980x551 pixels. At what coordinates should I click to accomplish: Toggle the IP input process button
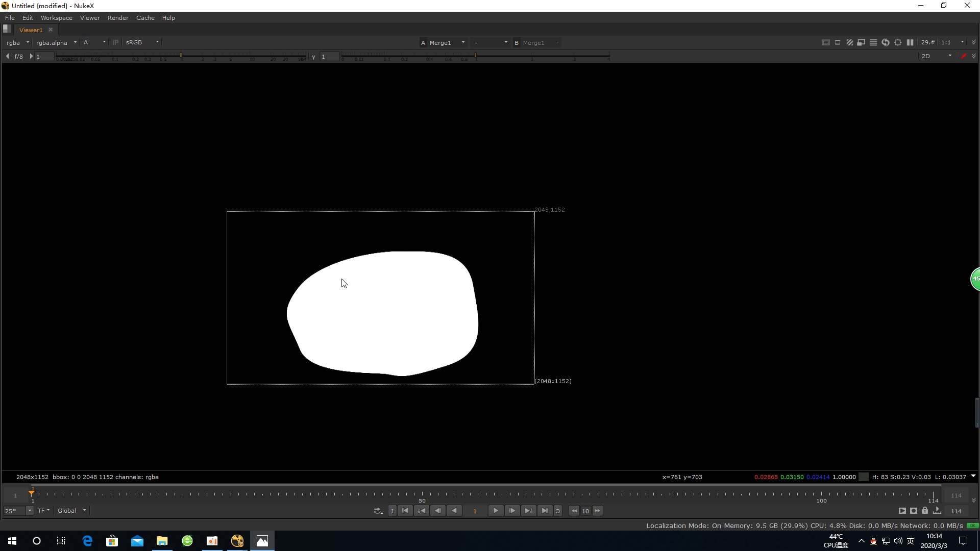tap(115, 42)
